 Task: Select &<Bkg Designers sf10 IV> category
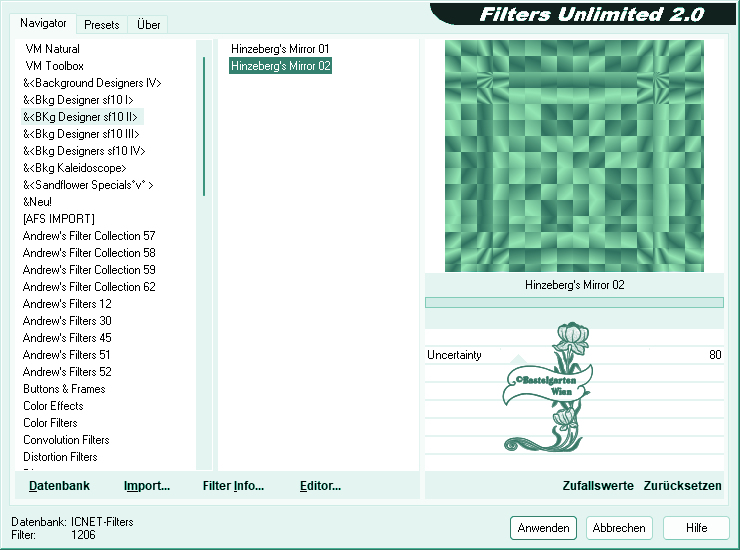[84, 151]
